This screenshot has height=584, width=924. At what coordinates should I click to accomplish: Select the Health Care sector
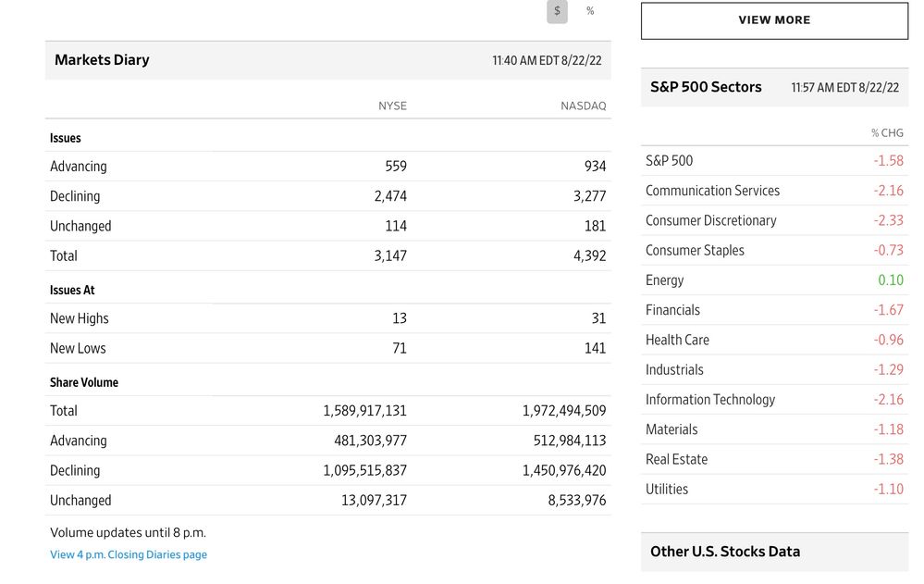pyautogui.click(x=677, y=340)
